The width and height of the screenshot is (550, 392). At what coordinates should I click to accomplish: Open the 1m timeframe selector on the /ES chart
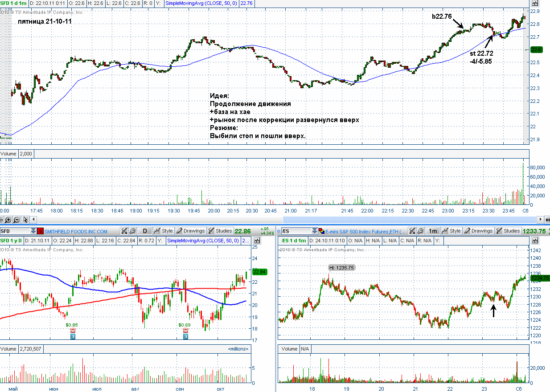tap(432, 231)
